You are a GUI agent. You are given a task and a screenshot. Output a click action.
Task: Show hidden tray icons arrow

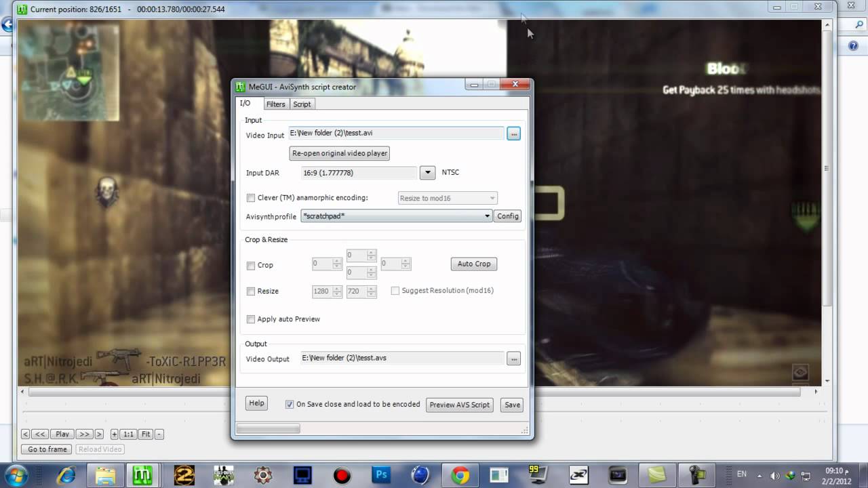pyautogui.click(x=759, y=475)
